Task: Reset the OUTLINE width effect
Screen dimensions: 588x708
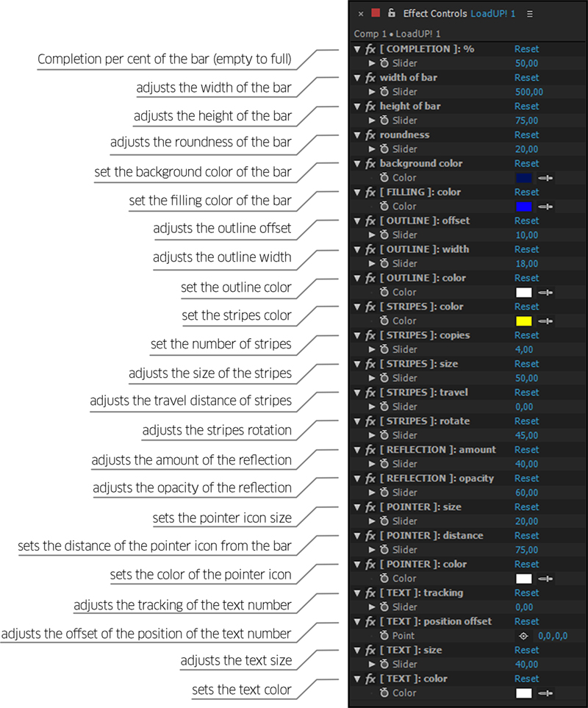Action: coord(527,250)
